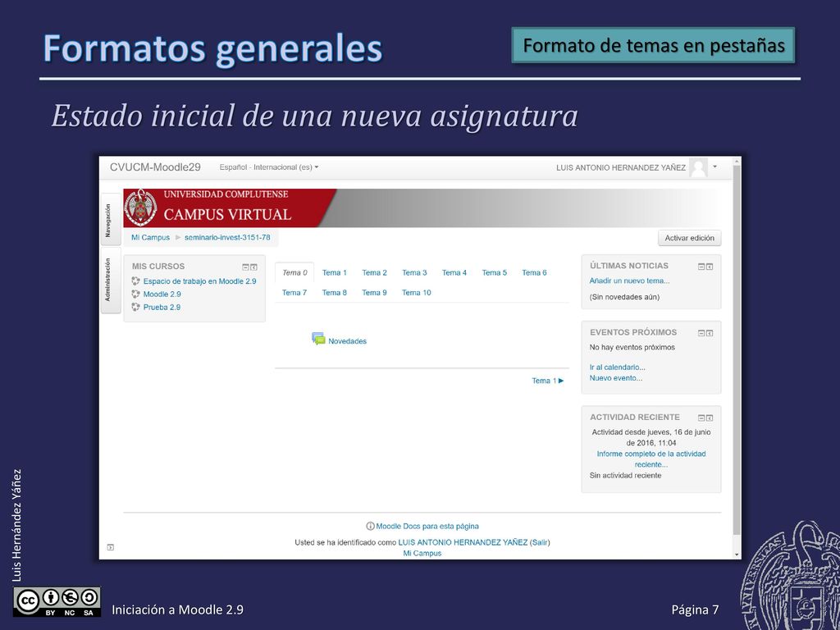Open the Tema 6 tab
Image resolution: width=840 pixels, height=630 pixels.
point(534,272)
